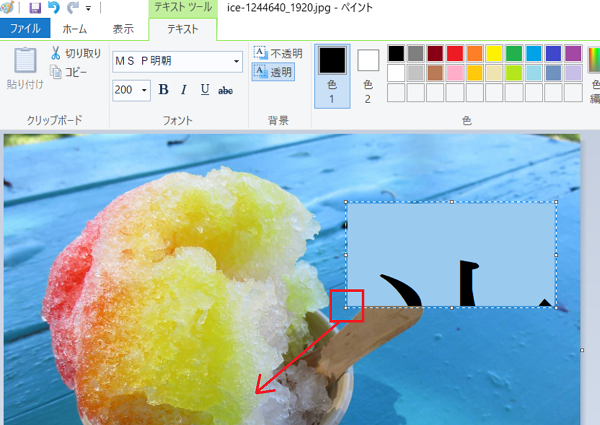
Task: Open the ファイル menu
Action: [25, 29]
